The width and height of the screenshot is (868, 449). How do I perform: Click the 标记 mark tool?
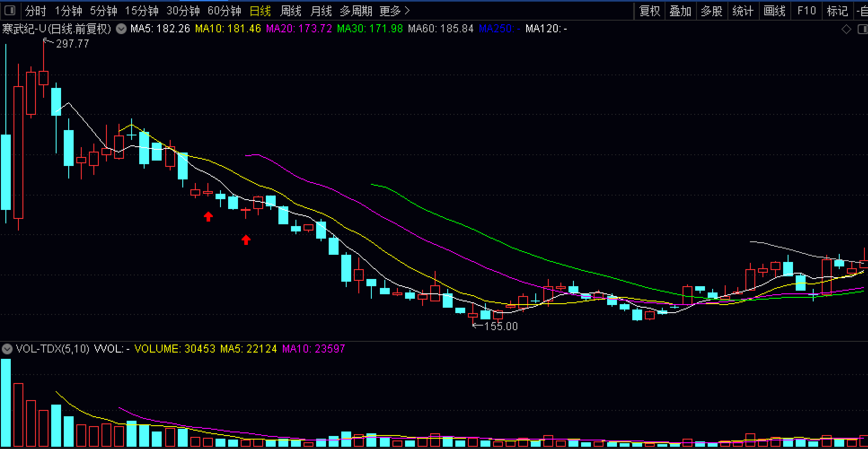[x=837, y=11]
